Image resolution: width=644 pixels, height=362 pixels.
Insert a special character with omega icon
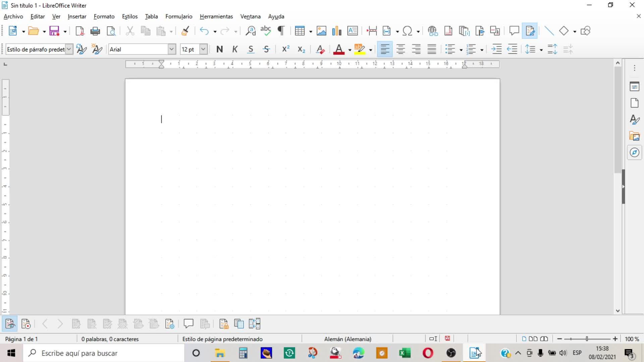(x=407, y=31)
